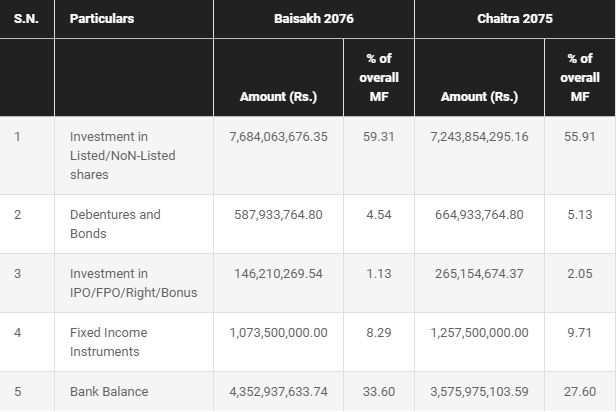
Task: Click the 265,154,674.37 amount cell
Action: tap(479, 274)
